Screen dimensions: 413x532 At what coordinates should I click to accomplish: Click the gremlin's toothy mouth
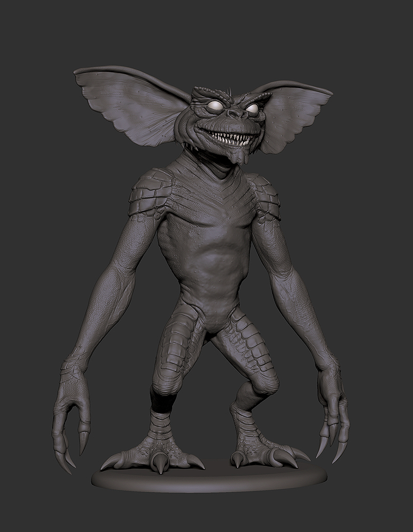[231, 138]
